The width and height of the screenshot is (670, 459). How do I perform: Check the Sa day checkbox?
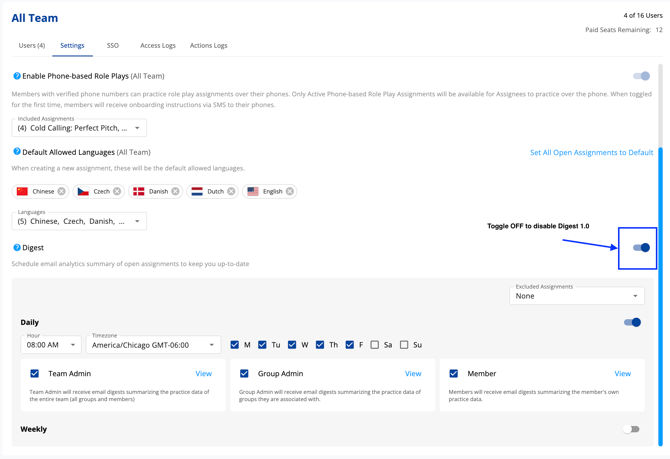click(375, 345)
